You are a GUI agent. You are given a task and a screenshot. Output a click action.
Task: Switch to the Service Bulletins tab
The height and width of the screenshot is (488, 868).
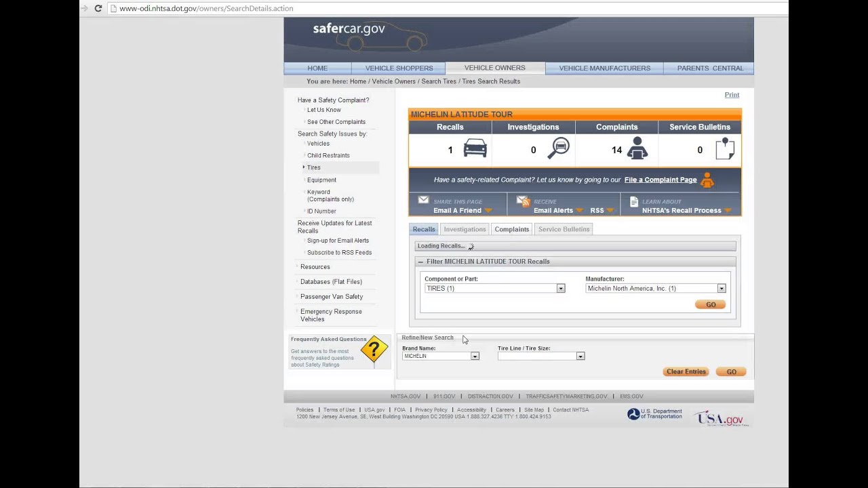click(x=564, y=229)
